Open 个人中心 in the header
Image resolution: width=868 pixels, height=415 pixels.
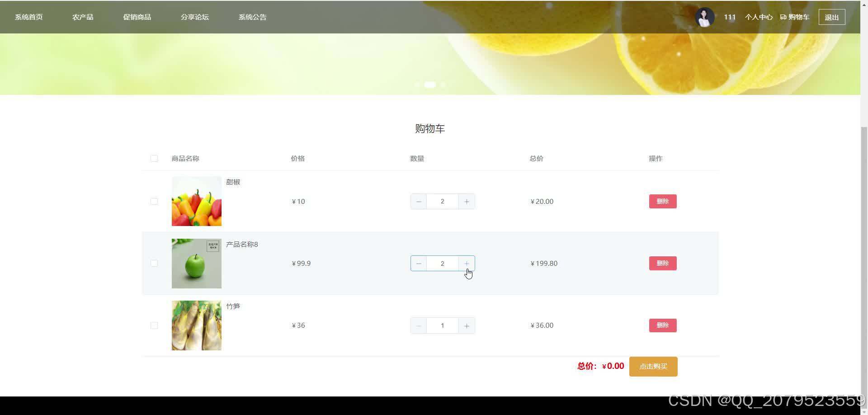[x=759, y=17]
